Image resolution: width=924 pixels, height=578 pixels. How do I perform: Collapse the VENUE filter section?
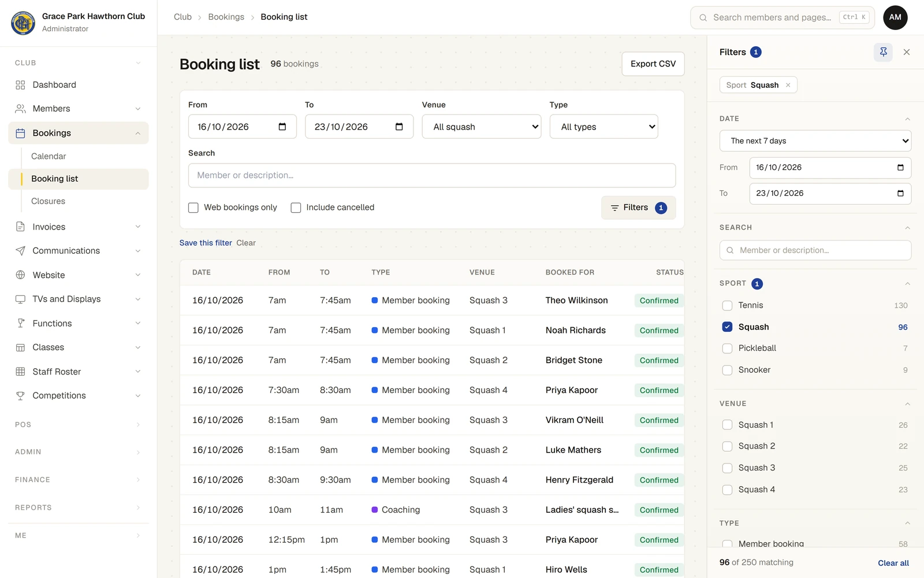tap(907, 404)
